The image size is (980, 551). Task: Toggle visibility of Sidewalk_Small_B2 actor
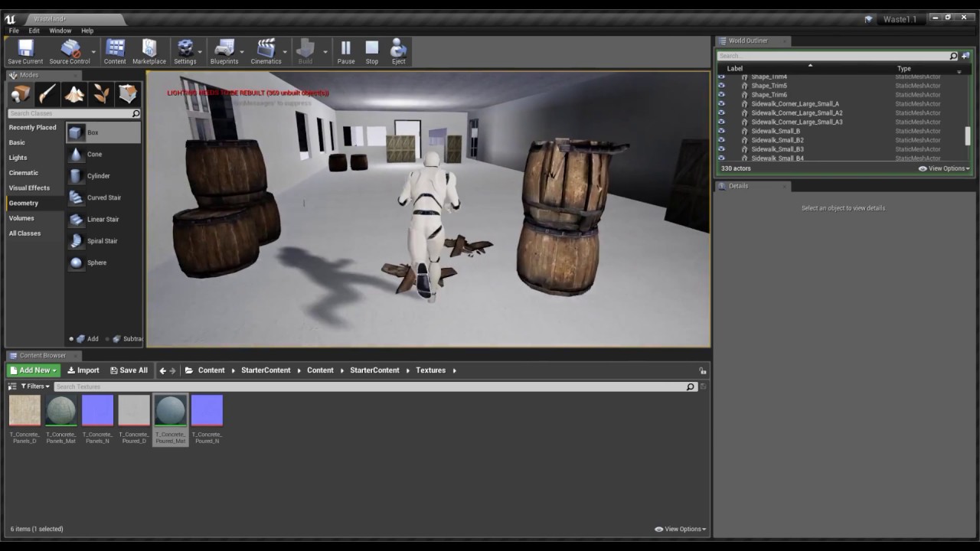pyautogui.click(x=720, y=141)
